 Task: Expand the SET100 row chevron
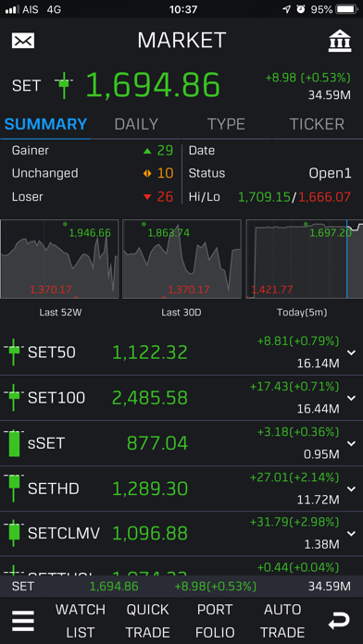pos(351,398)
